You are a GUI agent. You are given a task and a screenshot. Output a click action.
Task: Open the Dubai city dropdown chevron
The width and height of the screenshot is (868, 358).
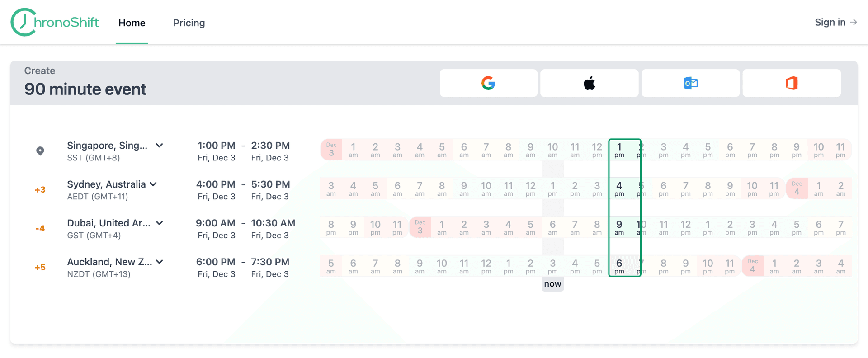(160, 223)
